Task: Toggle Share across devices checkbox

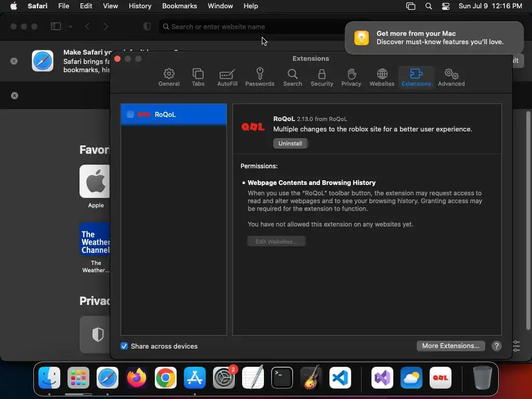Action: tap(124, 346)
